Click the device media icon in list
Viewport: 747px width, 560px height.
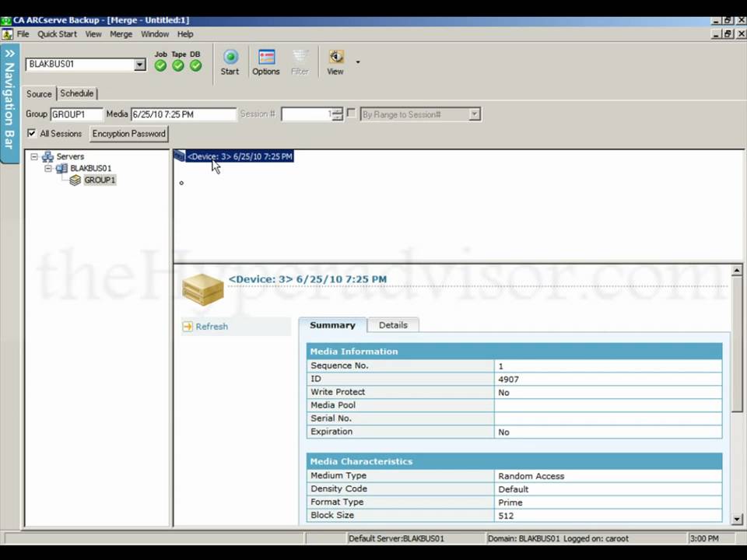[179, 156]
